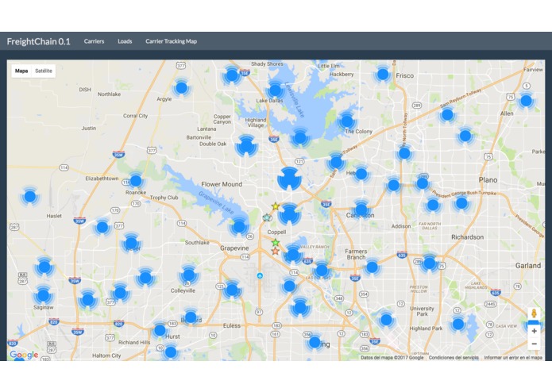The height and width of the screenshot is (392, 552).
Task: Select carrier marker at The Colony
Action: pos(347,121)
